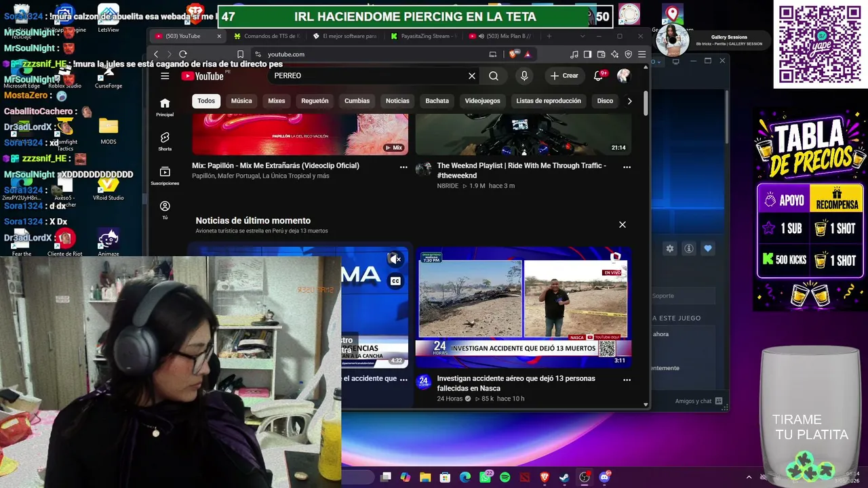Screen dimensions: 868x488
Task: Go back in the browser
Action: [x=156, y=54]
